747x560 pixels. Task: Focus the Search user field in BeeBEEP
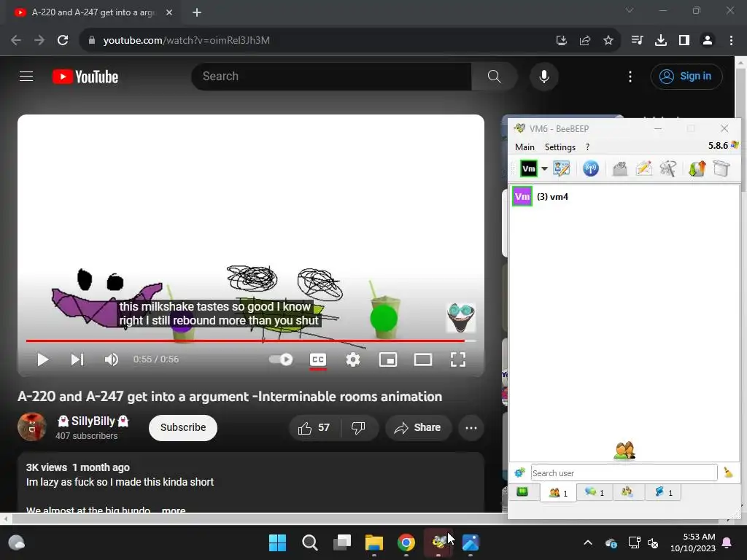tap(624, 472)
